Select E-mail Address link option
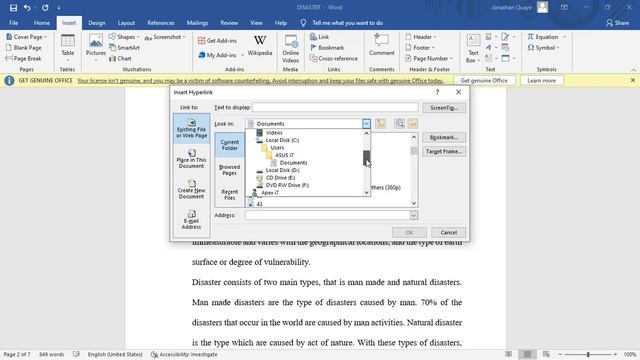The height and width of the screenshot is (360, 640). 191,220
